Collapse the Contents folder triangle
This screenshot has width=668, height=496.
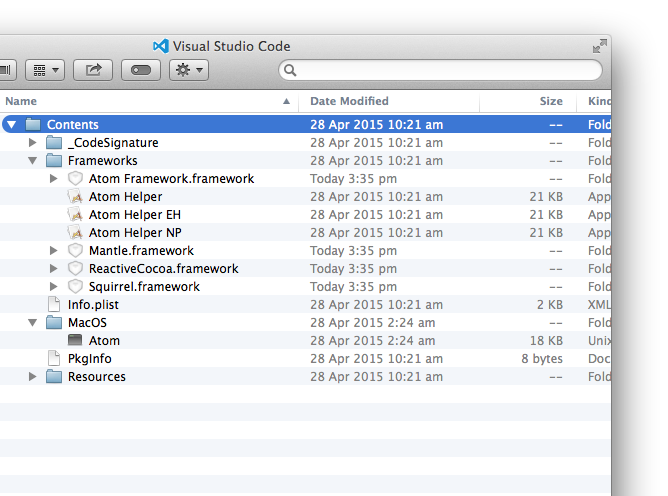pyautogui.click(x=12, y=124)
